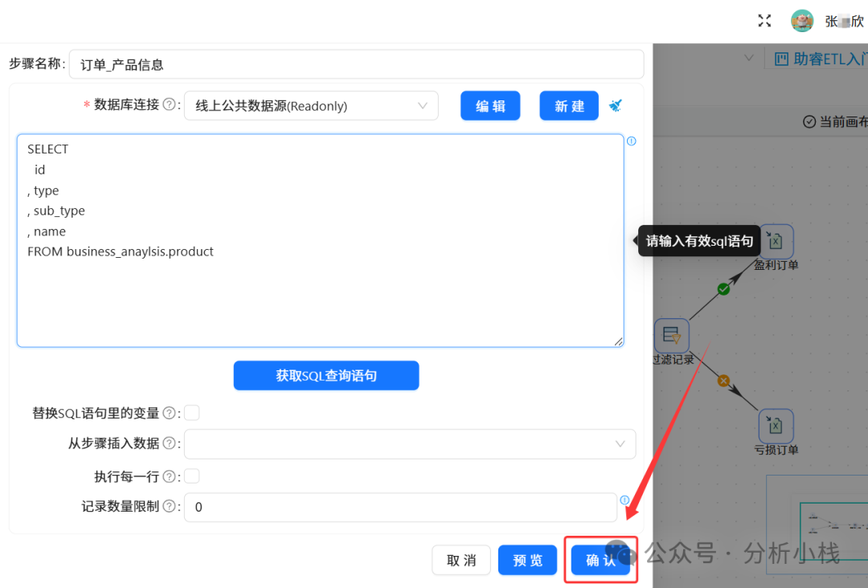The height and width of the screenshot is (588, 868).
Task: Toggle 替换SQL语句里的变量 checkbox
Action: point(191,413)
